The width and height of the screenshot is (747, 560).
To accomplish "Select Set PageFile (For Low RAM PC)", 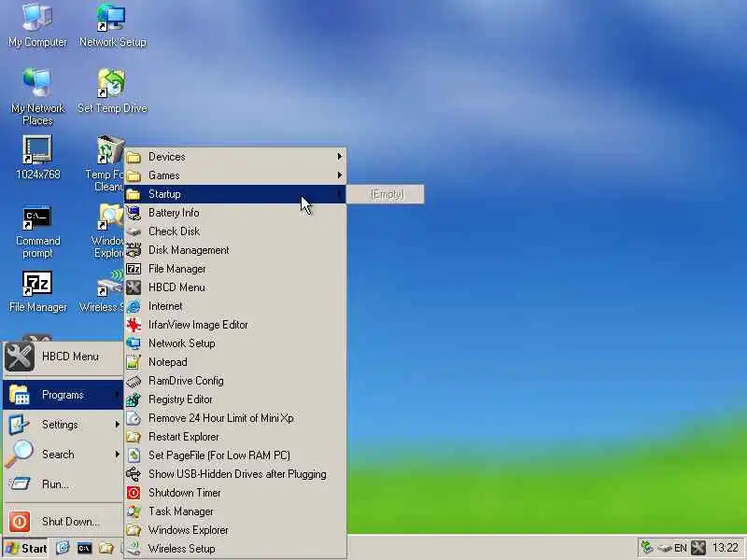I will (x=235, y=455).
